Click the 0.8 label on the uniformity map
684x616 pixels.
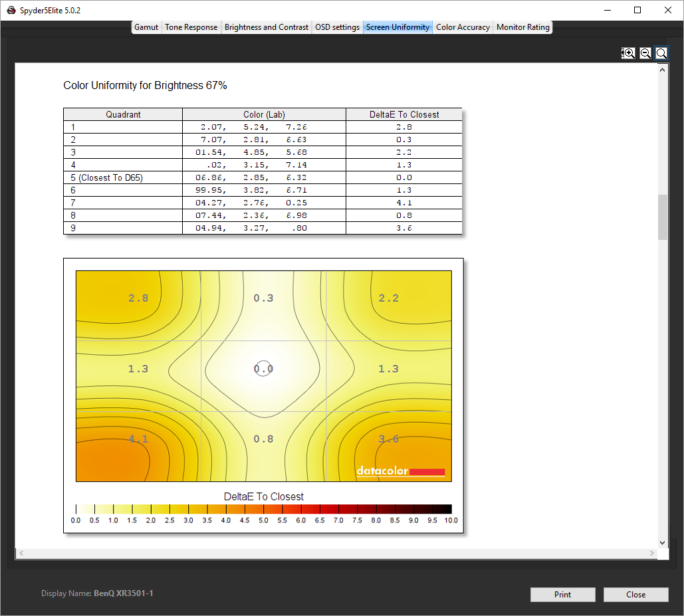(263, 439)
